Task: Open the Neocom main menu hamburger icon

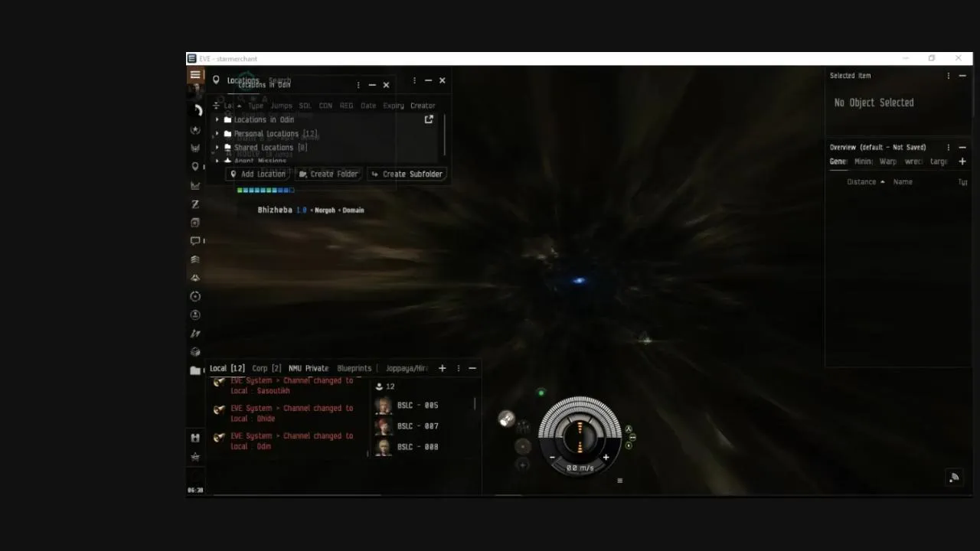Action: 195,75
